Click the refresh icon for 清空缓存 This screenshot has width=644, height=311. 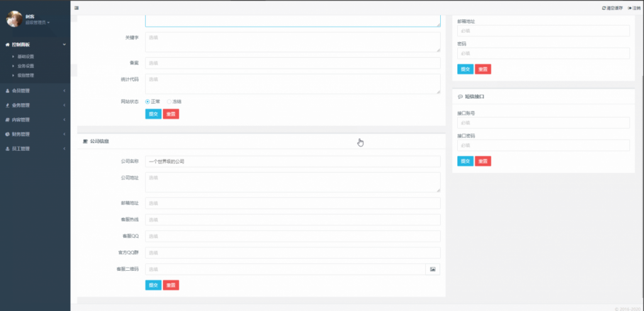point(604,8)
